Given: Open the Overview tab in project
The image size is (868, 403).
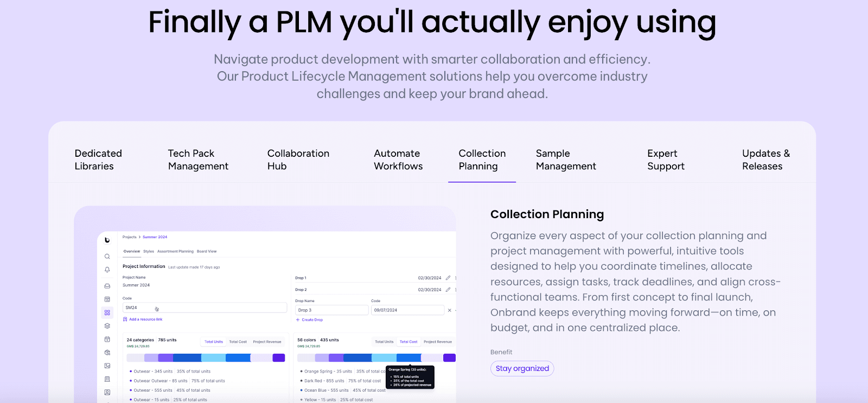Looking at the screenshot, I should [132, 252].
